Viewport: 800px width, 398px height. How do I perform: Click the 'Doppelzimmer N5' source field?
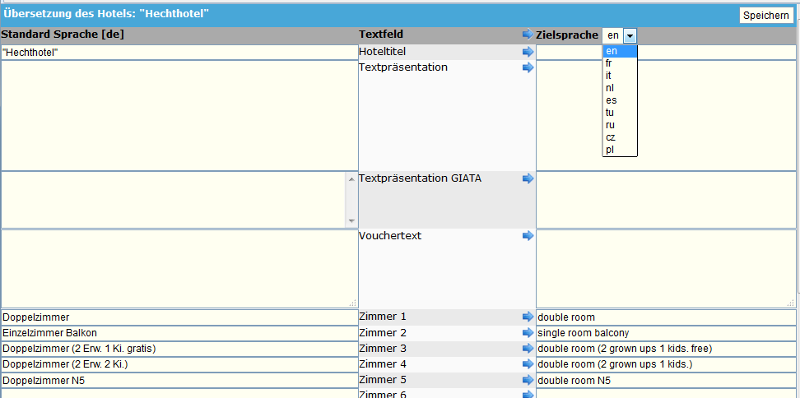pos(180,381)
